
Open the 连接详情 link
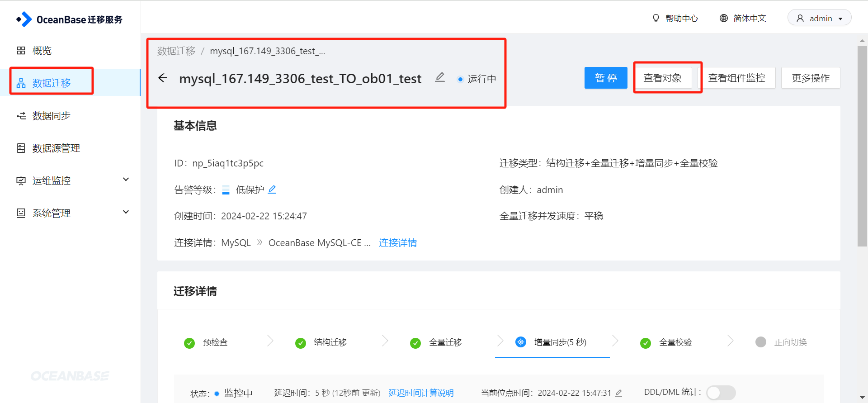[x=398, y=243]
